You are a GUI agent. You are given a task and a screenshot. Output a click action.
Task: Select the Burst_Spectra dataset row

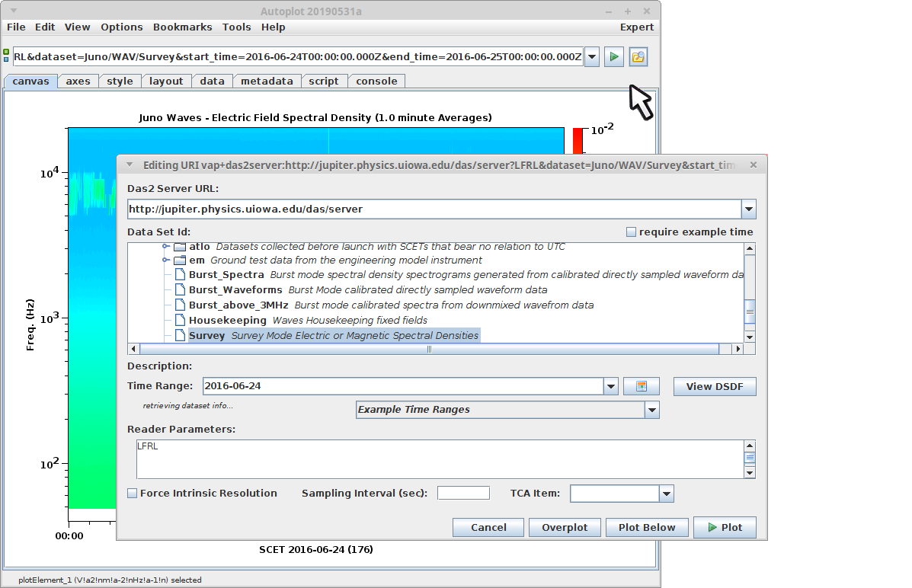tap(466, 274)
